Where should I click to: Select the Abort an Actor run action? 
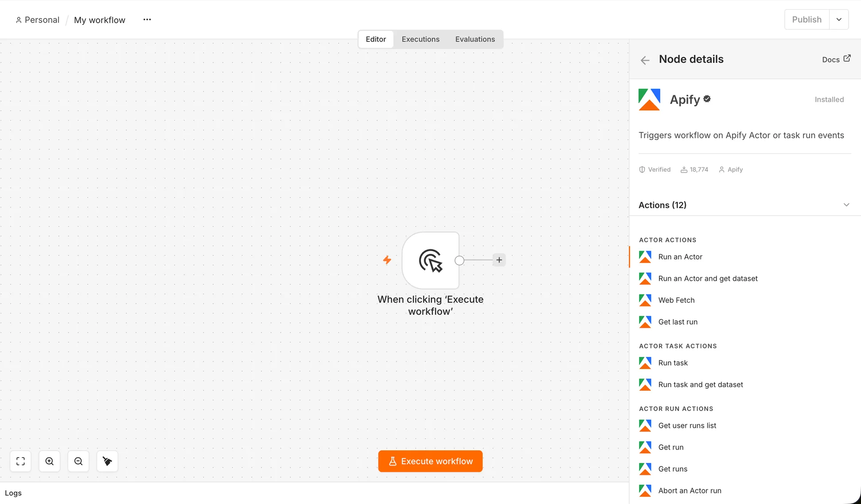(745, 491)
